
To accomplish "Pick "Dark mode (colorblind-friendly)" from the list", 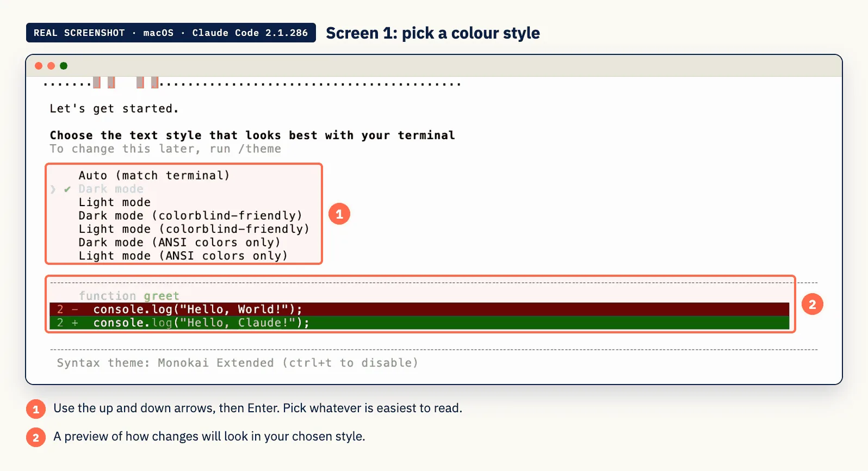I will point(190,215).
